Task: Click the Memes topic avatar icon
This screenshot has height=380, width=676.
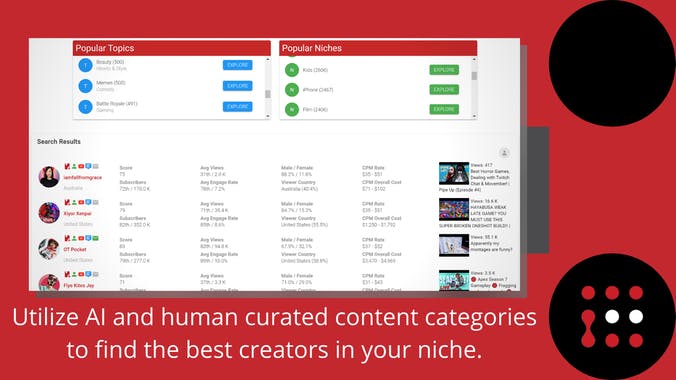Action: (x=85, y=86)
